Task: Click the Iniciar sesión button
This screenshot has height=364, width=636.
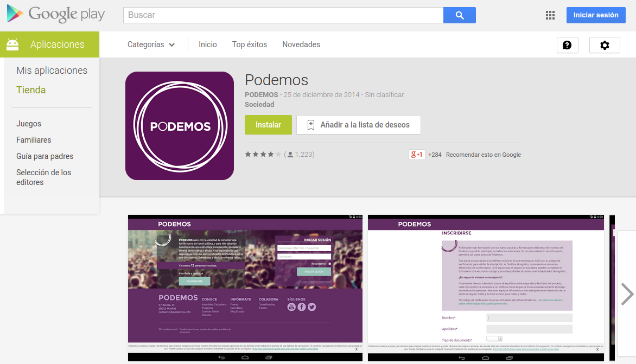Action: pos(596,15)
